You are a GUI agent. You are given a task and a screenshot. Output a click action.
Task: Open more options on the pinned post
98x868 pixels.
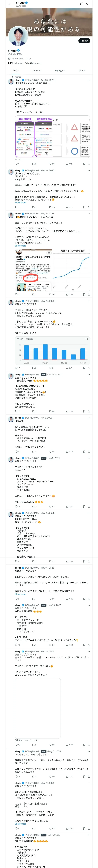tap(89, 80)
